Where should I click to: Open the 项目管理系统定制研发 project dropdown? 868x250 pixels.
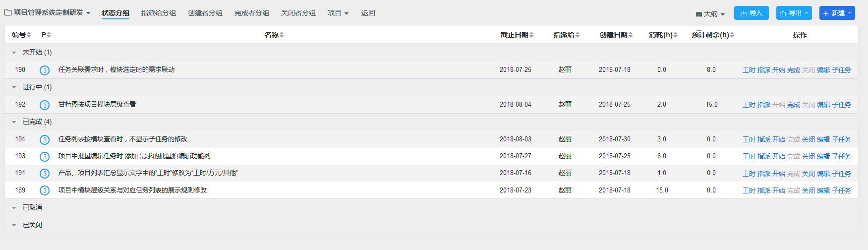48,12
